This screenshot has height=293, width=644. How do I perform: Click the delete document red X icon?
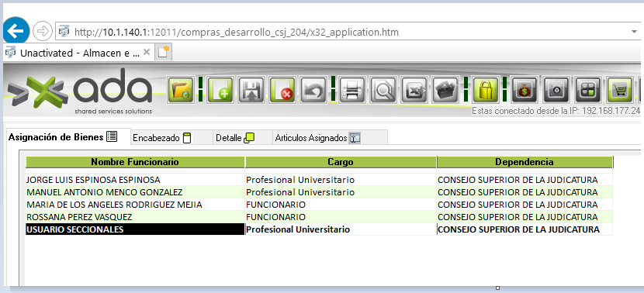[x=282, y=90]
